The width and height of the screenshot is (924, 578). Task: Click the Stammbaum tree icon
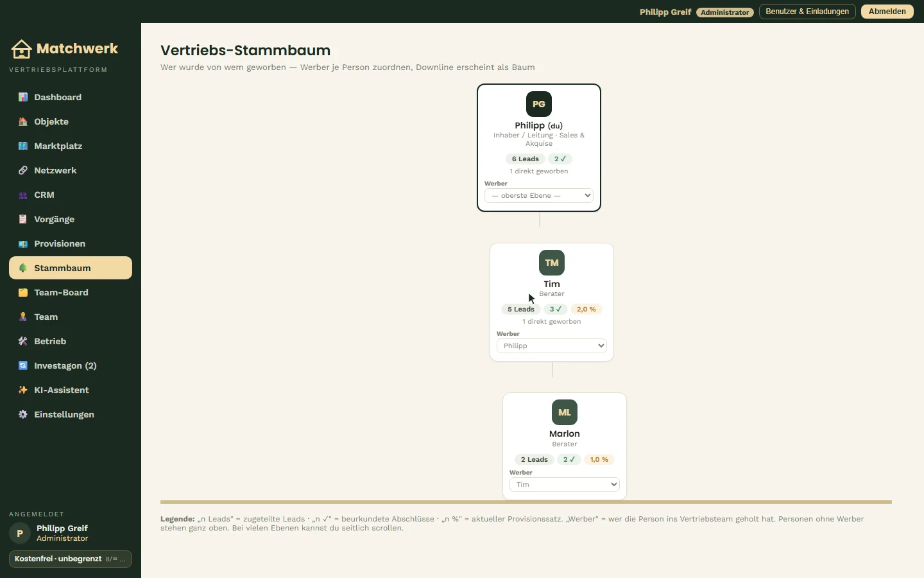point(23,268)
